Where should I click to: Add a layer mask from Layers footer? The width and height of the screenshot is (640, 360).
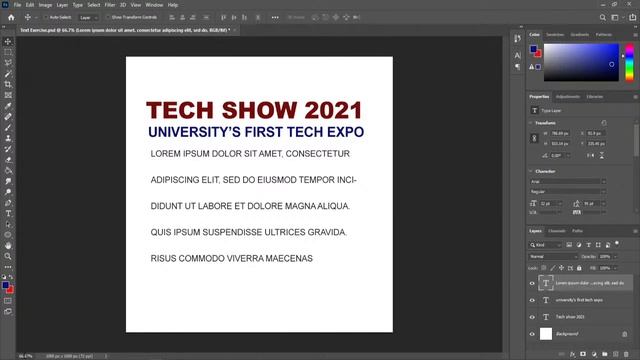tap(583, 354)
